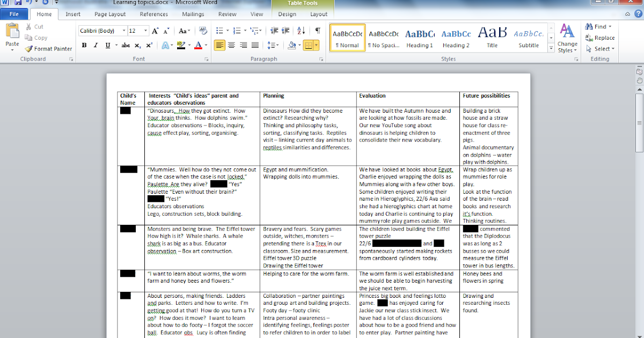The image size is (644, 338).
Task: Save the document from Quick Access toolbar
Action: 18,3
